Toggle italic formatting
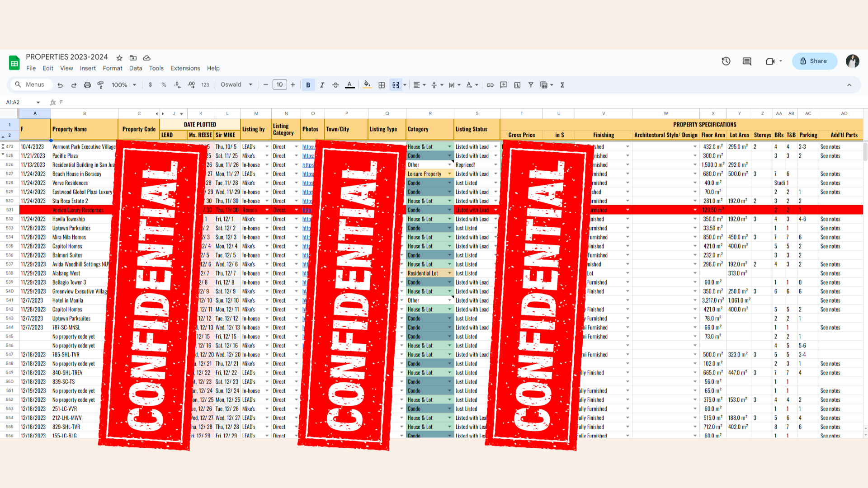Viewport: 868px width, 488px height. pos(322,85)
